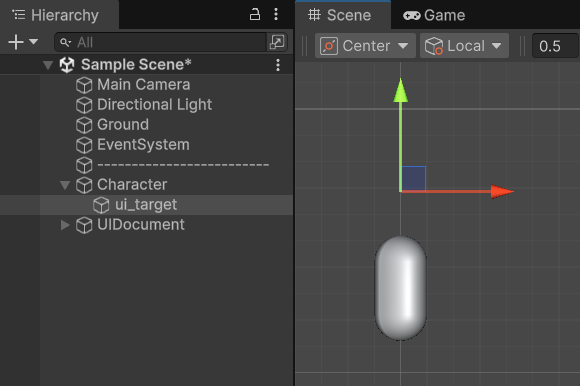This screenshot has height=386, width=580.
Task: Select UIDocument in the Hierarchy
Action: click(x=141, y=224)
